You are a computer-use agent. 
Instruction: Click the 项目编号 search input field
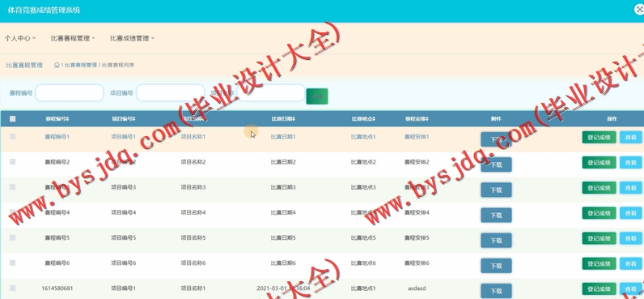pyautogui.click(x=170, y=93)
